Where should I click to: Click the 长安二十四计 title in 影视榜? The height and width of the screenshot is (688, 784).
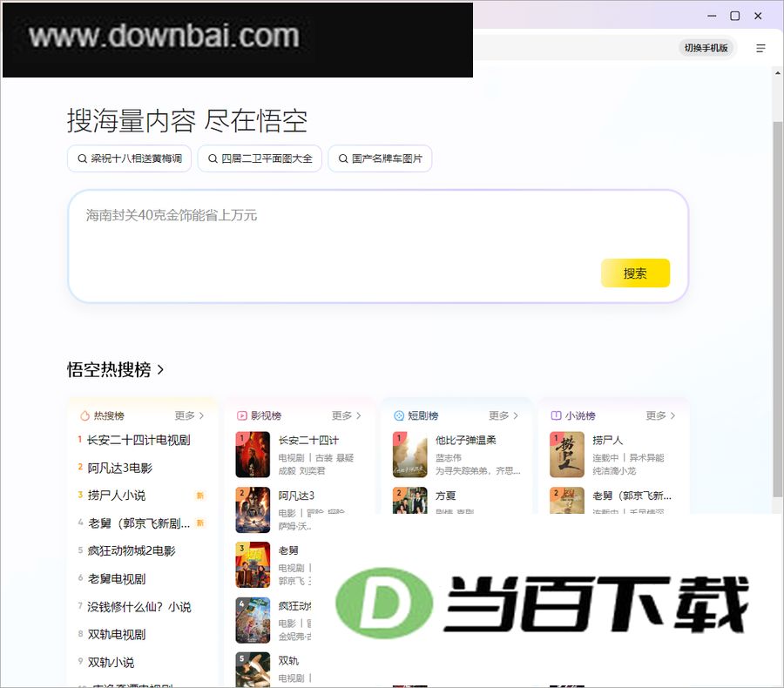point(308,441)
